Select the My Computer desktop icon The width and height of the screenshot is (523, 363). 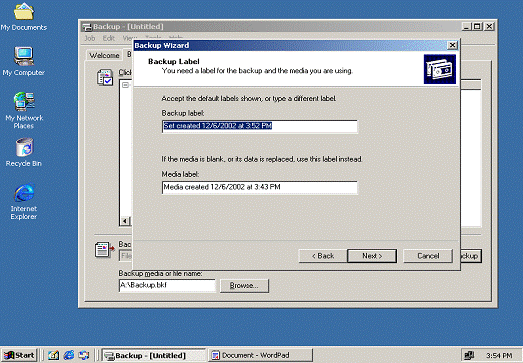pyautogui.click(x=23, y=61)
